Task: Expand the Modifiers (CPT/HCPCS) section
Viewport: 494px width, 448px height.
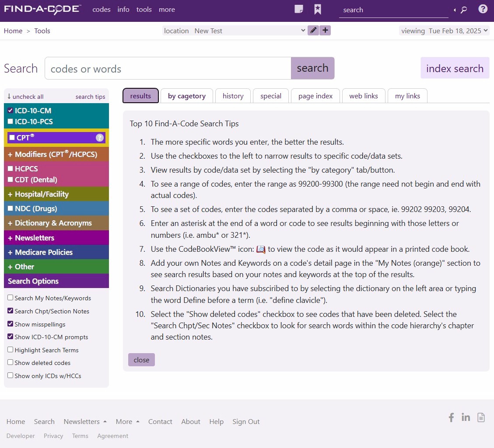Action: [x=56, y=154]
